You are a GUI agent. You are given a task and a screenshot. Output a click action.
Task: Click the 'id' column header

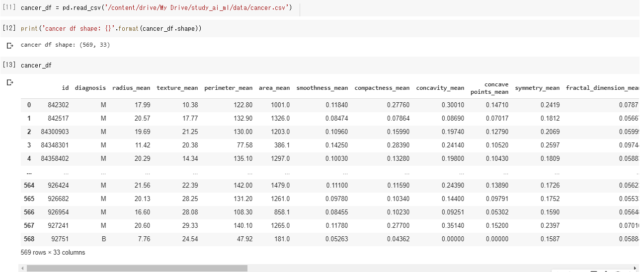tap(65, 88)
